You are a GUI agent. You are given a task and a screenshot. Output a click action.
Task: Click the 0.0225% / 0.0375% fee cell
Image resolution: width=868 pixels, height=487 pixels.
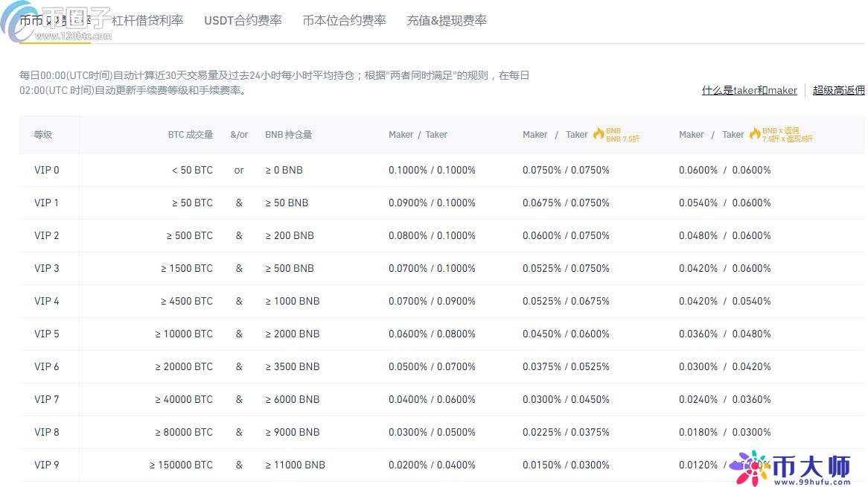point(566,432)
